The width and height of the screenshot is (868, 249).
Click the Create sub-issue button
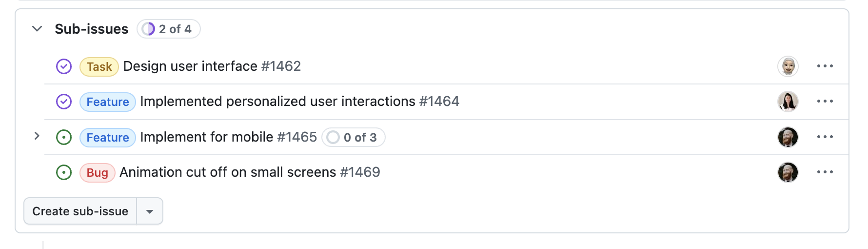pyautogui.click(x=80, y=211)
